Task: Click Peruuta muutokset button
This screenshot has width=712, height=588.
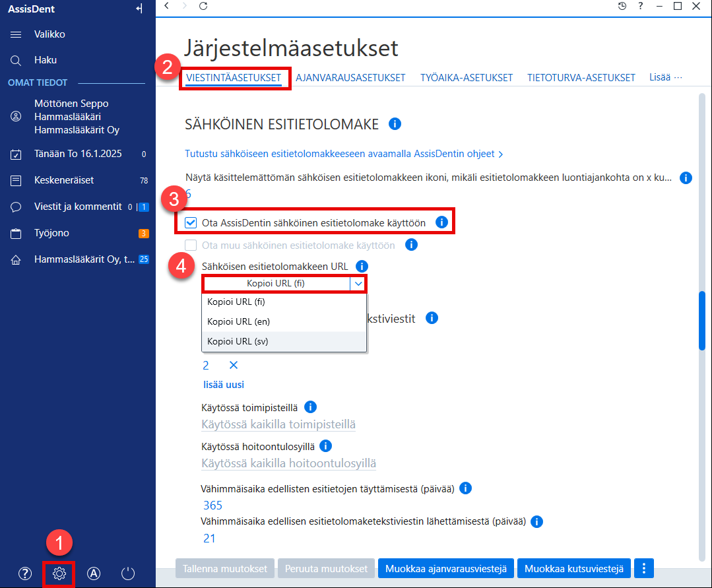Action: pos(326,568)
